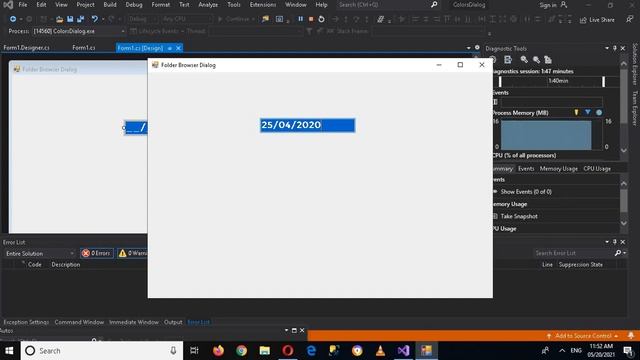The height and width of the screenshot is (360, 640).
Task: Open the Extensions menu
Action: [263, 4]
